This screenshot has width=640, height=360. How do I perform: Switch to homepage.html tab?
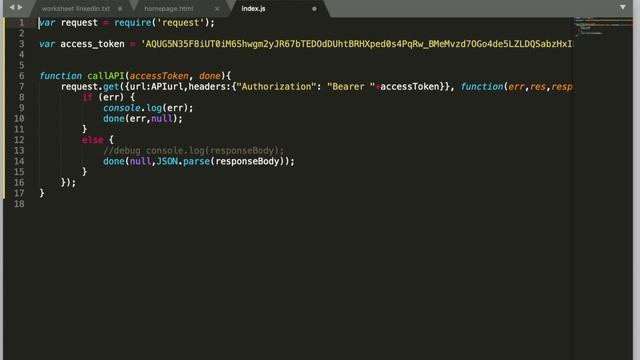[169, 9]
